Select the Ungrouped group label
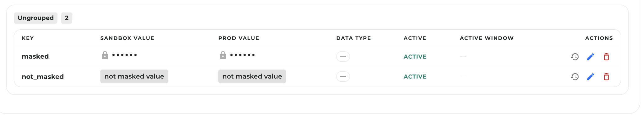 36,18
